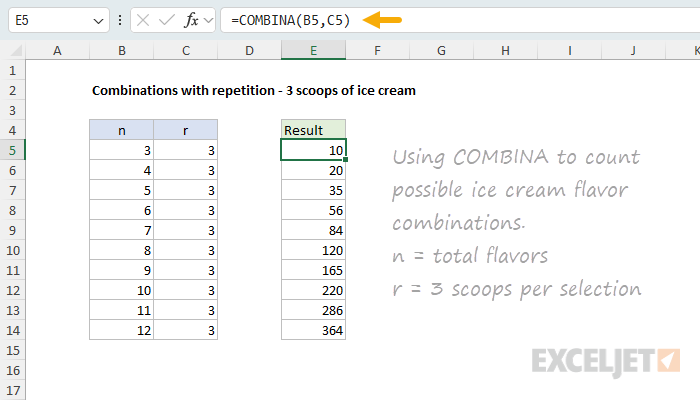Select column G header
Screen dimensions: 700x400
[441, 50]
